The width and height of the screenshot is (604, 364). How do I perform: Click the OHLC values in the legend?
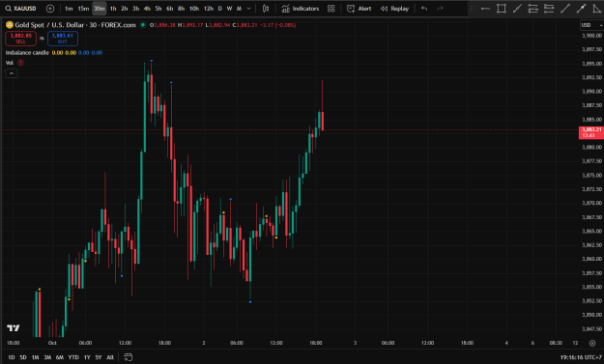(x=222, y=25)
